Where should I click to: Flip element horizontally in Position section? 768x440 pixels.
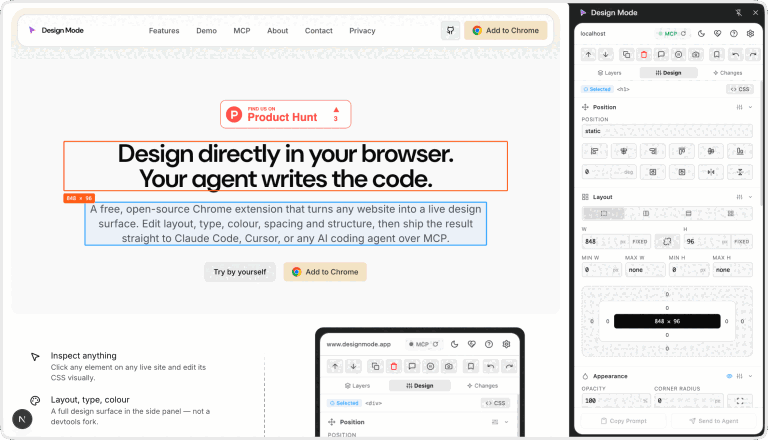coord(711,172)
